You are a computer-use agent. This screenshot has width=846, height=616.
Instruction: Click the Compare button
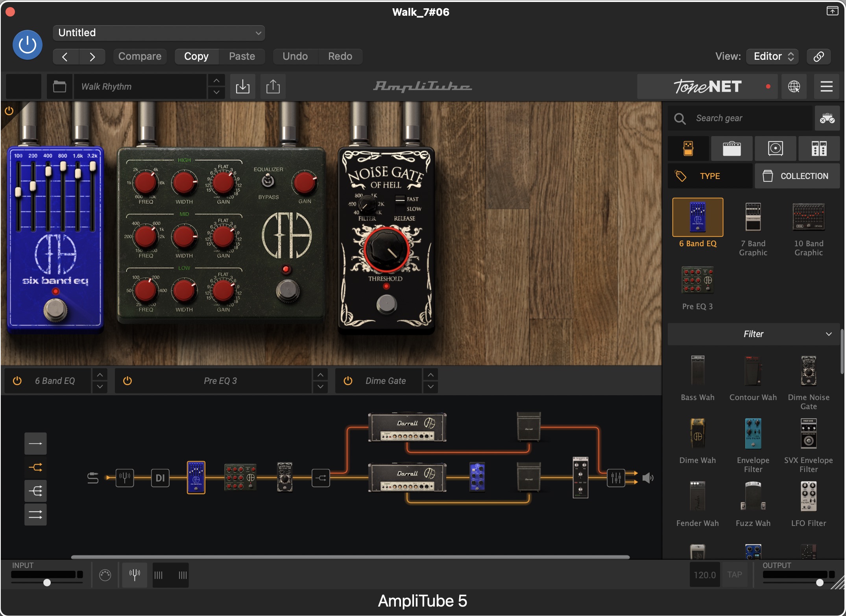pos(140,56)
